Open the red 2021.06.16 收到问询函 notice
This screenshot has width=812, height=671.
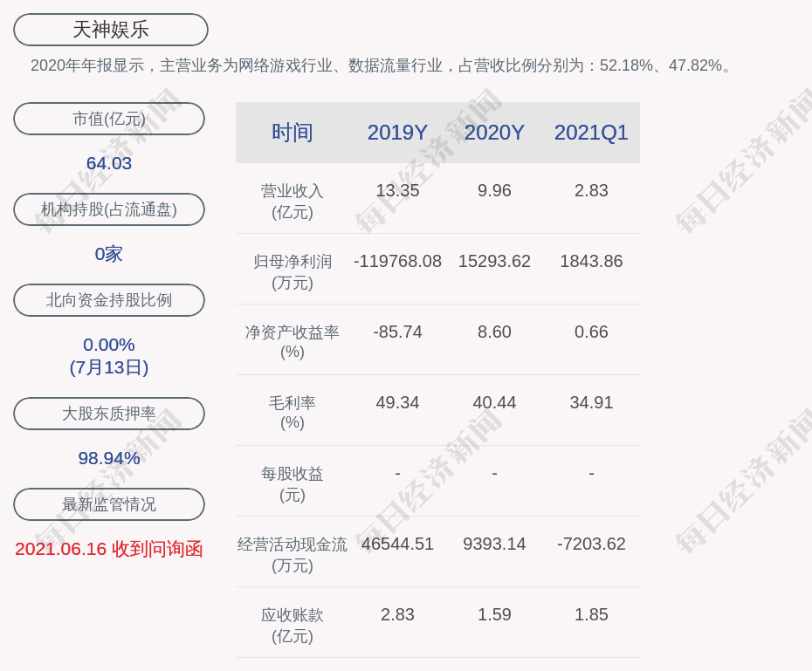pos(109,549)
